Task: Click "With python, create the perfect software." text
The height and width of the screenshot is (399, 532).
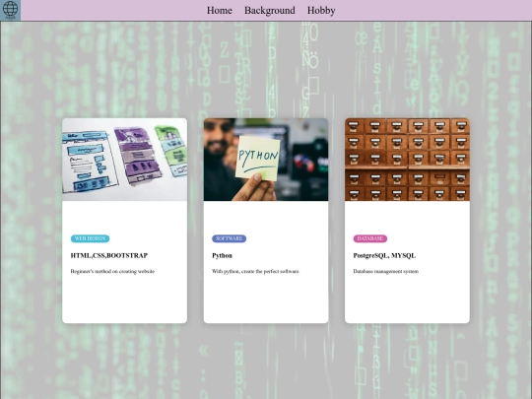Action: click(x=256, y=272)
